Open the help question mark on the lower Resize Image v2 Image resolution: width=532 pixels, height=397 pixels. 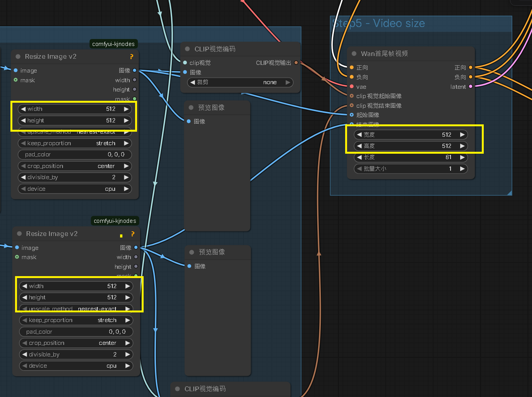tap(133, 234)
